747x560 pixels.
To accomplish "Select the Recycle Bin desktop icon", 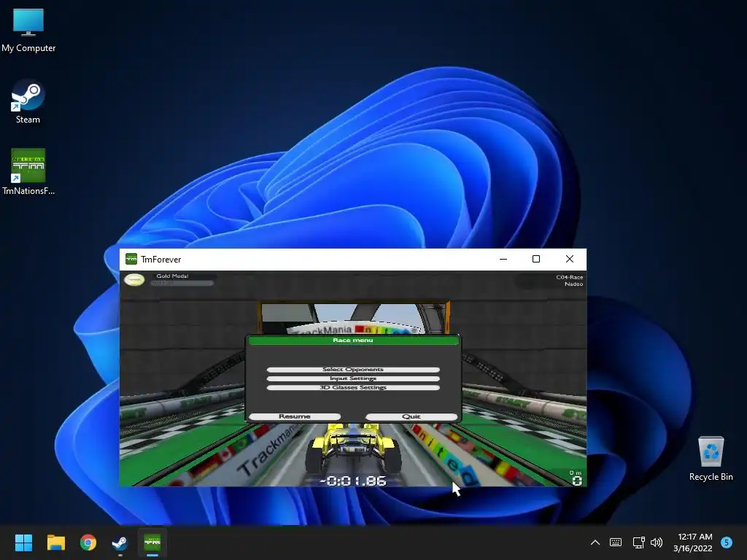I will [711, 458].
